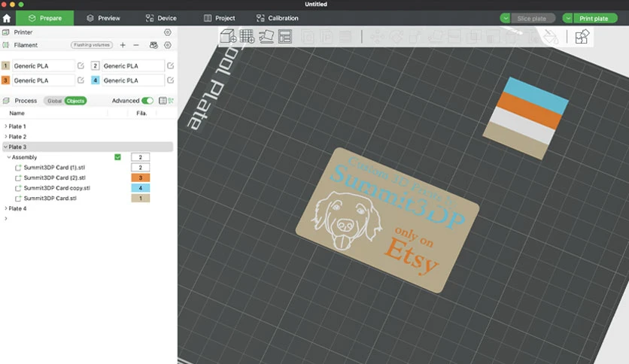Change filament cell of Summit3DP Card.stl
The image size is (629, 364).
tap(141, 198)
